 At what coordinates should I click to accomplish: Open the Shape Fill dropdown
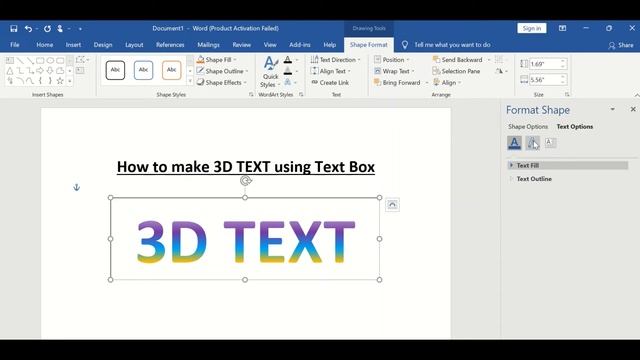[x=217, y=60]
